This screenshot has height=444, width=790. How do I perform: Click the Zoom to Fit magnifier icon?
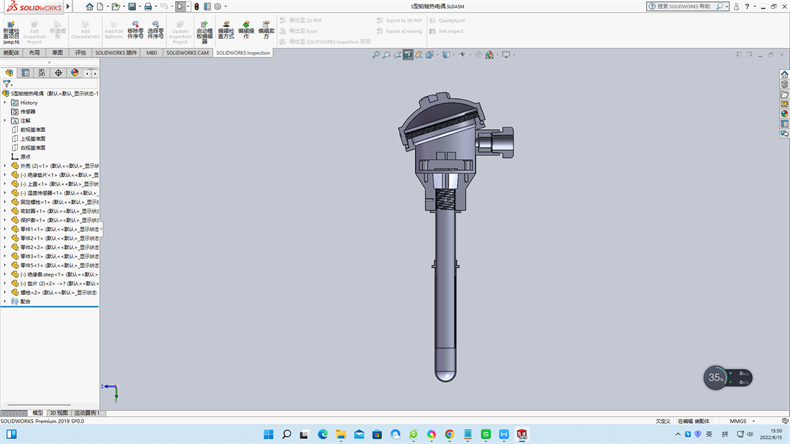point(376,55)
